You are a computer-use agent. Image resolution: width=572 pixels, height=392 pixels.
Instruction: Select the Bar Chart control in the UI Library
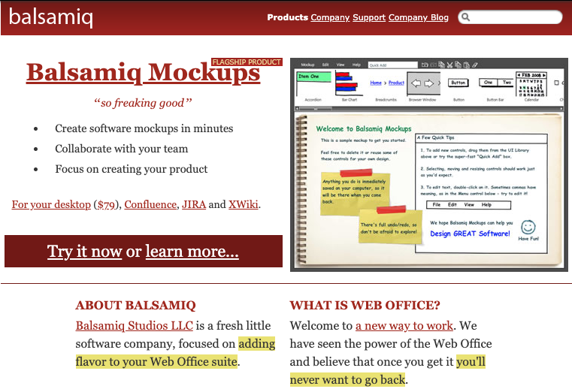(x=349, y=86)
